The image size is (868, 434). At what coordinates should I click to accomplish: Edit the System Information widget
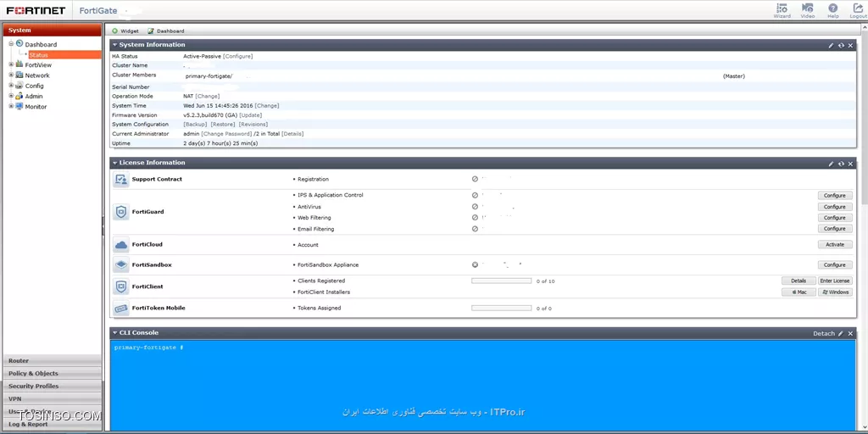(x=831, y=46)
